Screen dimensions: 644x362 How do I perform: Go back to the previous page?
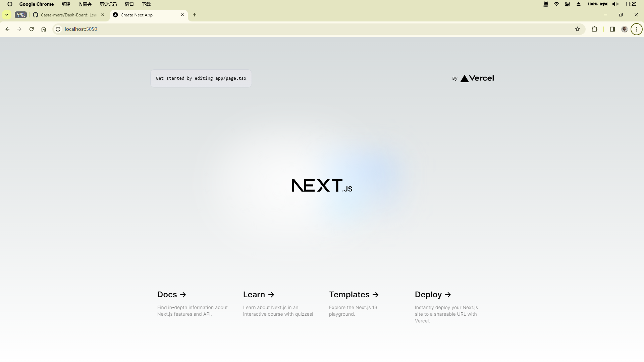coord(7,29)
